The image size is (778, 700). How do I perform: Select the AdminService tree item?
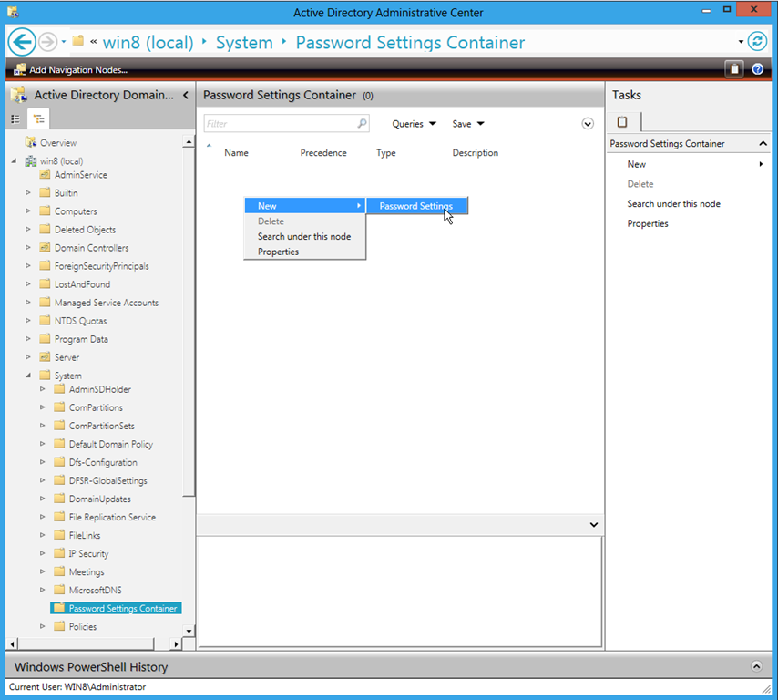tap(81, 175)
